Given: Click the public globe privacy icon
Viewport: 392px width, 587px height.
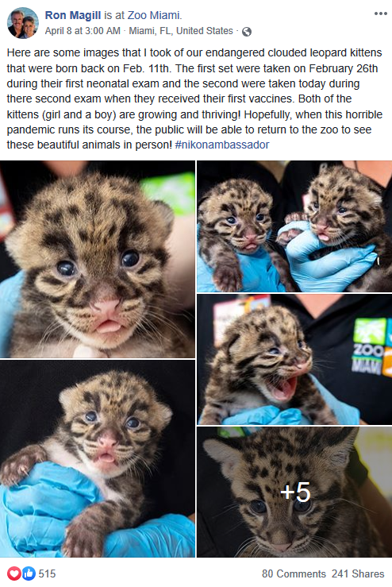Looking at the screenshot, I should (x=247, y=32).
